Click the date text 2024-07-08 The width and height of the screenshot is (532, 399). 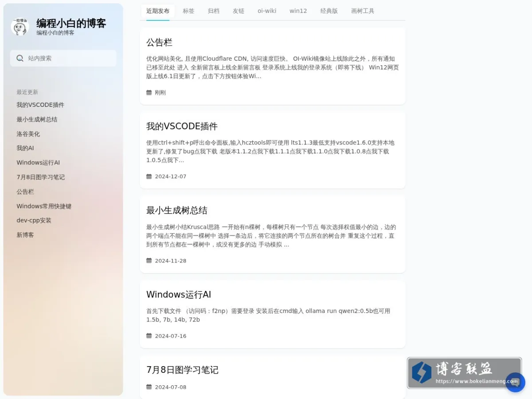[171, 387]
